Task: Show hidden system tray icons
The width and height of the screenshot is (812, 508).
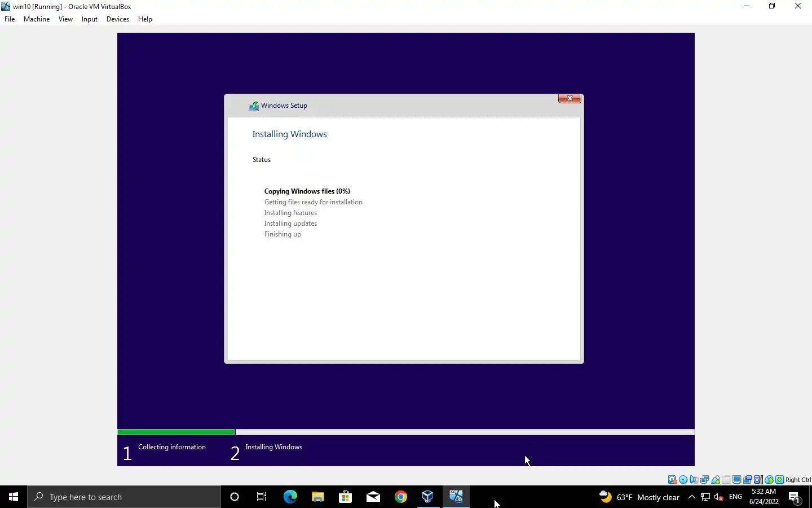Action: coord(692,497)
